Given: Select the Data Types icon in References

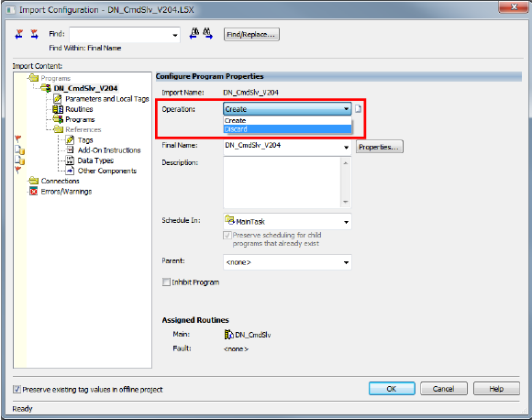Looking at the screenshot, I should pyautogui.click(x=70, y=160).
